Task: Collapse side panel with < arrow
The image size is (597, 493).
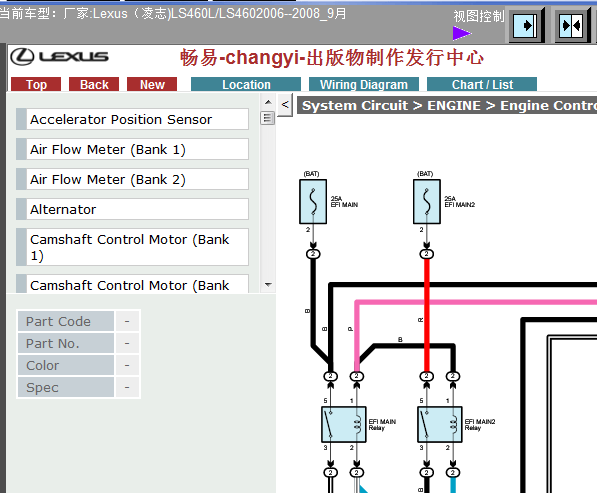Action: pos(285,105)
